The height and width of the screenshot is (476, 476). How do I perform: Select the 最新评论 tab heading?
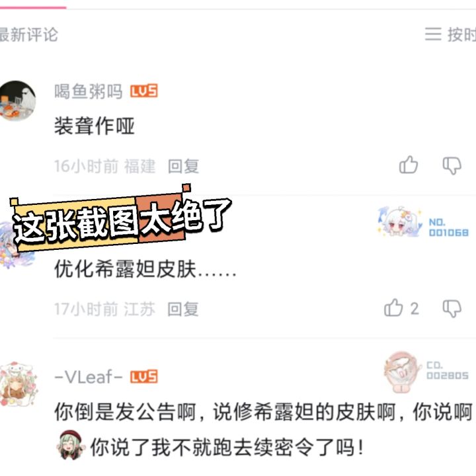29,34
